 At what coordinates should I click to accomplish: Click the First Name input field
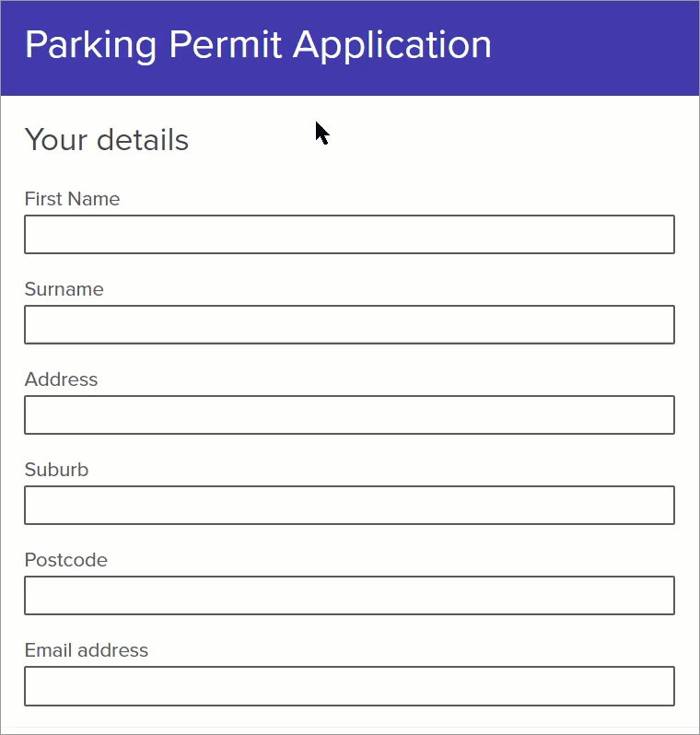pyautogui.click(x=349, y=235)
